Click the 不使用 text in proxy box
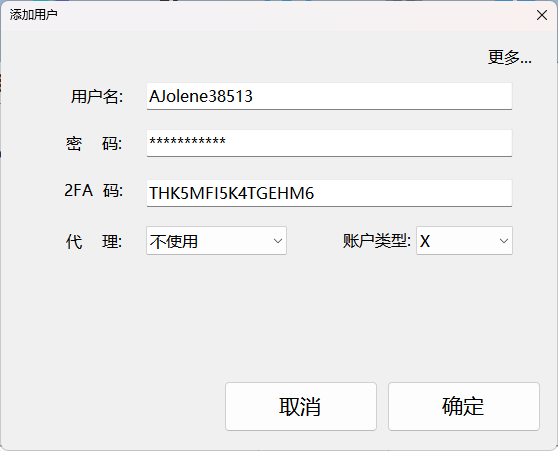Viewport: 558px width, 451px height. (174, 241)
